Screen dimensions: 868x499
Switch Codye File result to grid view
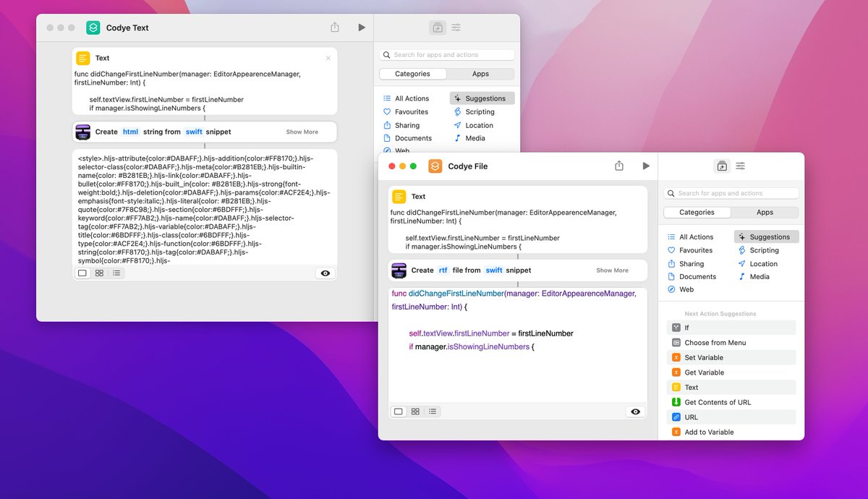[x=415, y=411]
